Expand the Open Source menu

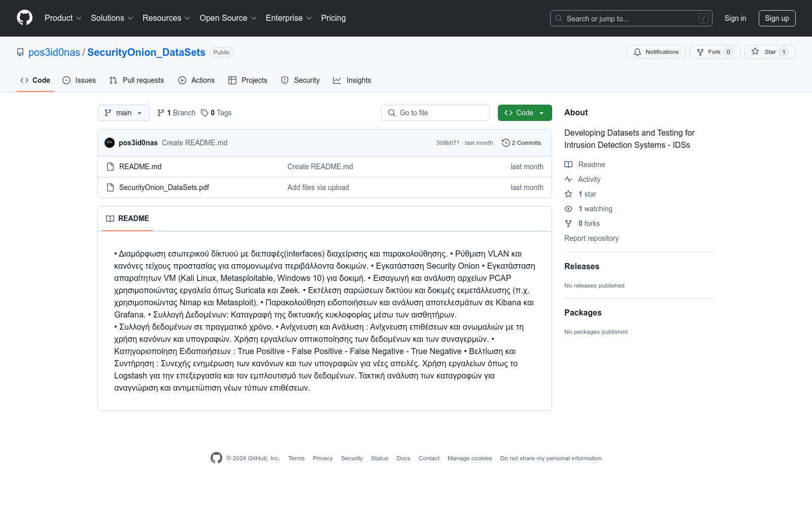pyautogui.click(x=228, y=18)
